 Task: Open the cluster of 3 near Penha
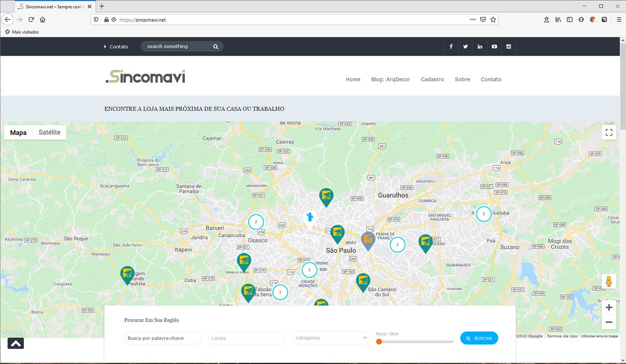pos(397,244)
